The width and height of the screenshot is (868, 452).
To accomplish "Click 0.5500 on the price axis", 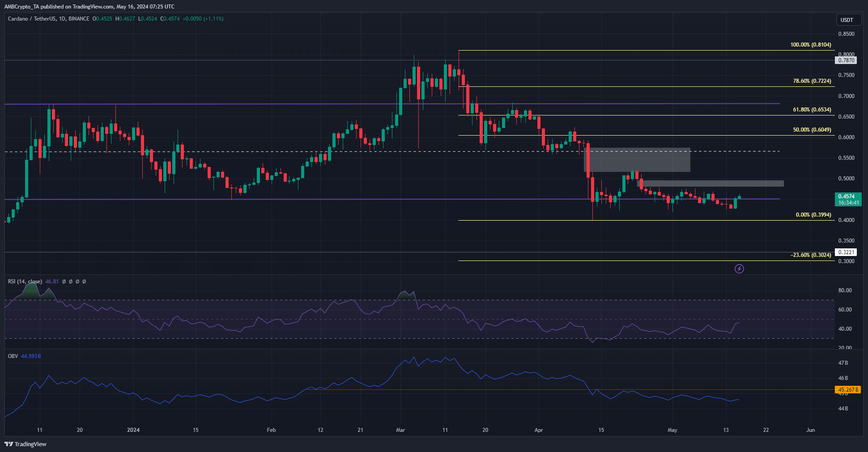I will click(x=846, y=158).
